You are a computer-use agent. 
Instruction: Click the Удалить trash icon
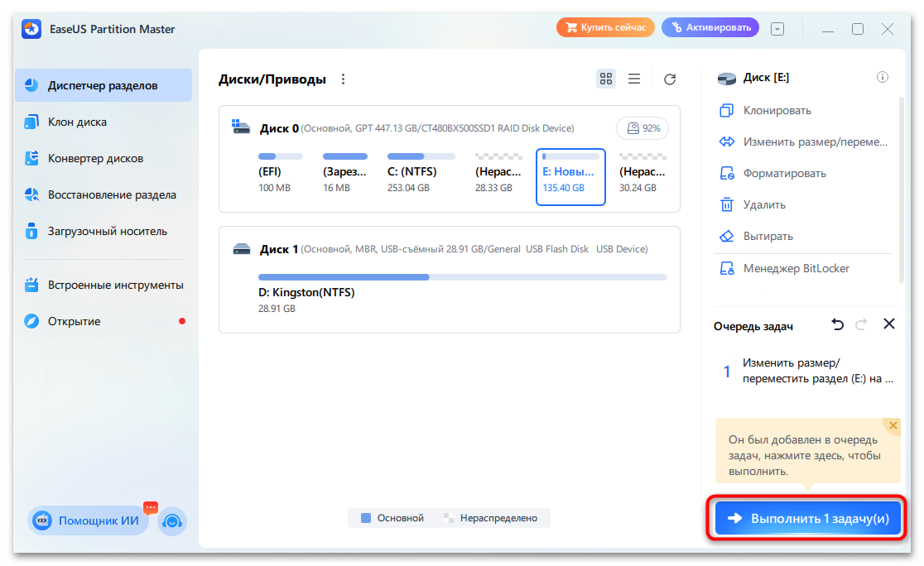coord(727,204)
